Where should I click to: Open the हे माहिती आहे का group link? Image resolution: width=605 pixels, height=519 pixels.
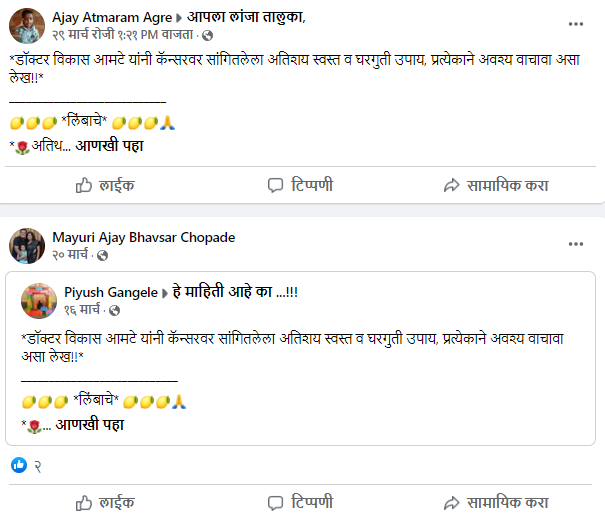coord(236,292)
